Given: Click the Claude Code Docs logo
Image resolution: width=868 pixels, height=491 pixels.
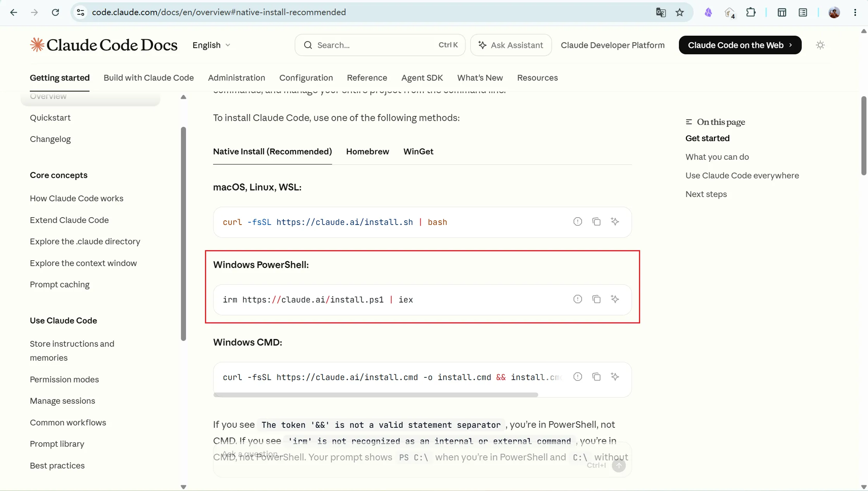Looking at the screenshot, I should tap(103, 45).
